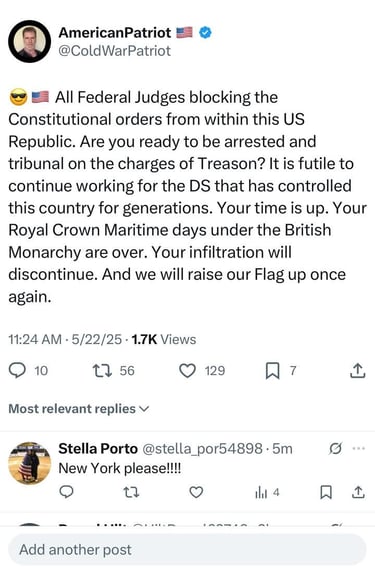Reply to Stella Porto's comment
The image size is (375, 568).
66,492
